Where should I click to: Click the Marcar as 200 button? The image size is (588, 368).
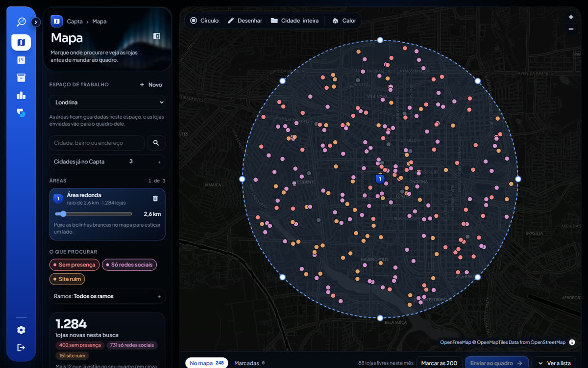click(439, 363)
